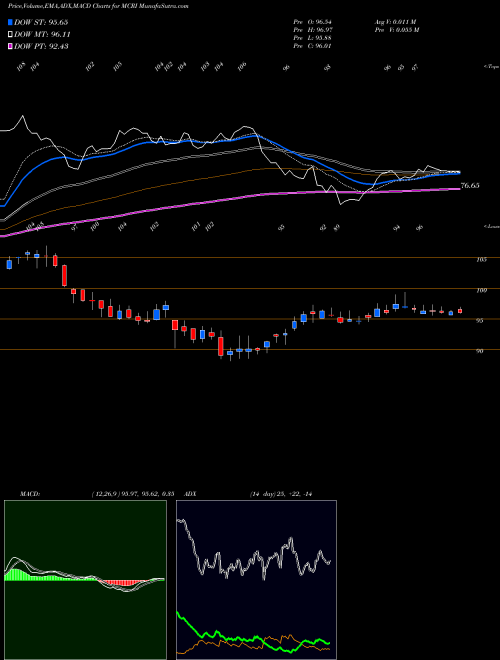Click the 'Pre O: 96.54' value

tap(313, 22)
